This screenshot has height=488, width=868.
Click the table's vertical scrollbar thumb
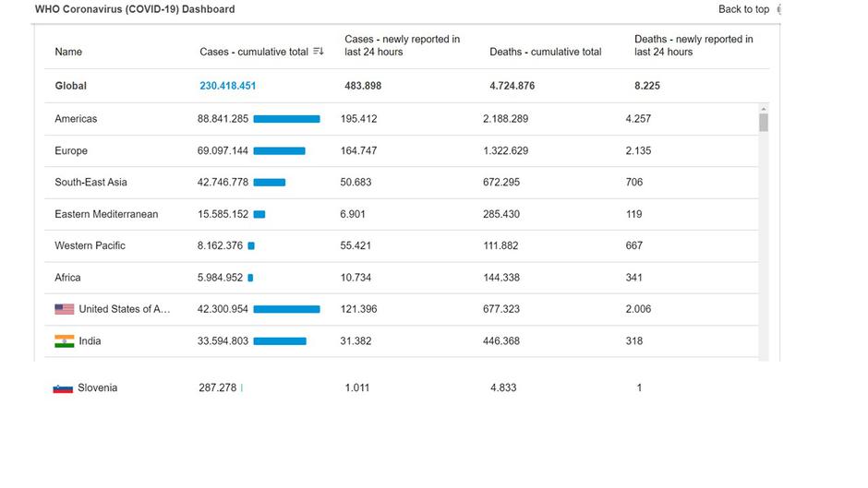(764, 123)
